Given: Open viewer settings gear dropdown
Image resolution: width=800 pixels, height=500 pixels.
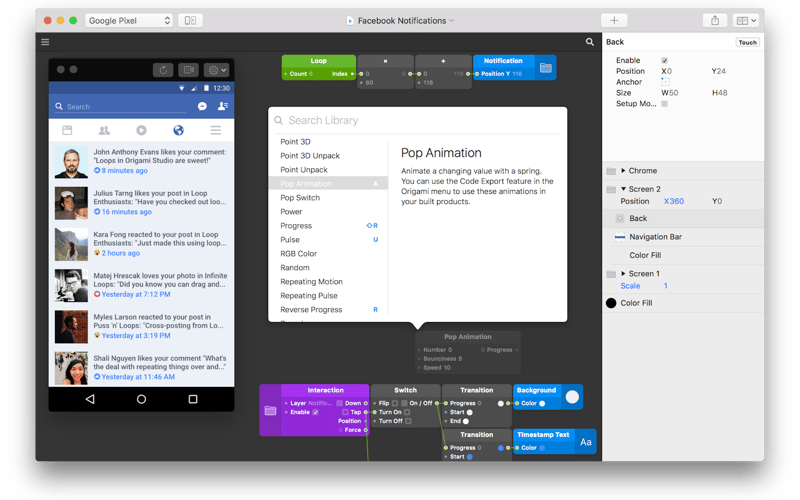Looking at the screenshot, I should click(x=216, y=70).
